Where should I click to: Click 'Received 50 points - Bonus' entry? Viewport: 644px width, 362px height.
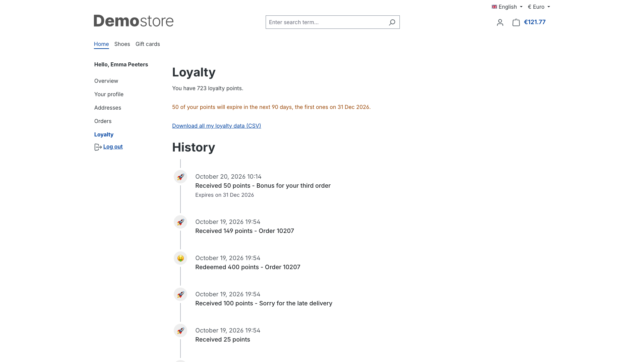[263, 186]
